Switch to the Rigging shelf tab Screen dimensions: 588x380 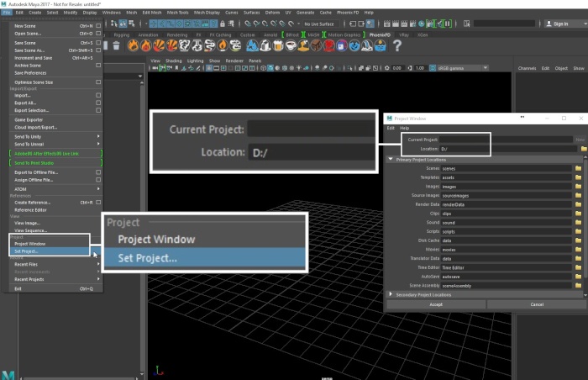[122, 35]
